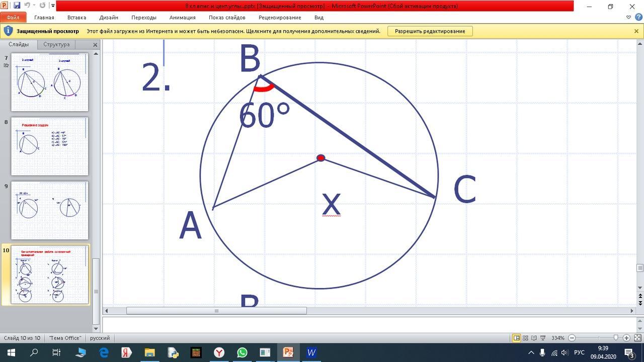Viewport: 644px width, 362px height.
Task: Select slide 8 thumbnail
Action: (x=50, y=146)
